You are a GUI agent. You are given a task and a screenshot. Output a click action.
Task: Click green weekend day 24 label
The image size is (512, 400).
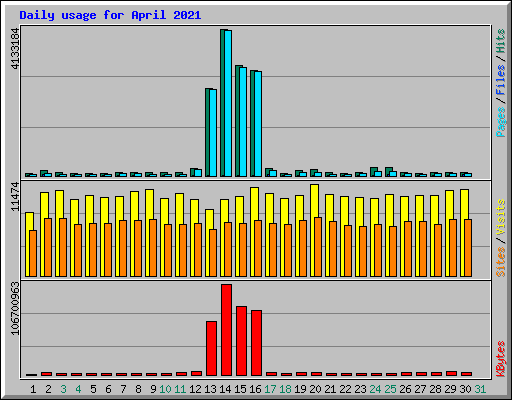click(375, 389)
